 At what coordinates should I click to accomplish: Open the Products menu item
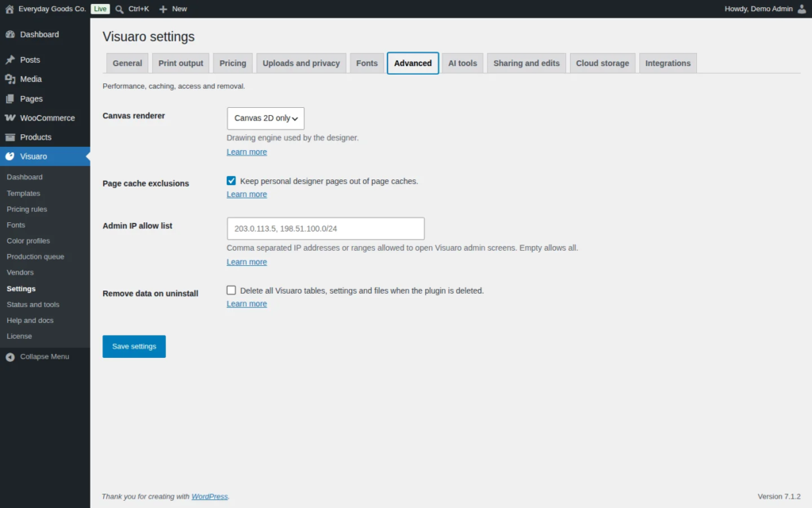coord(36,137)
